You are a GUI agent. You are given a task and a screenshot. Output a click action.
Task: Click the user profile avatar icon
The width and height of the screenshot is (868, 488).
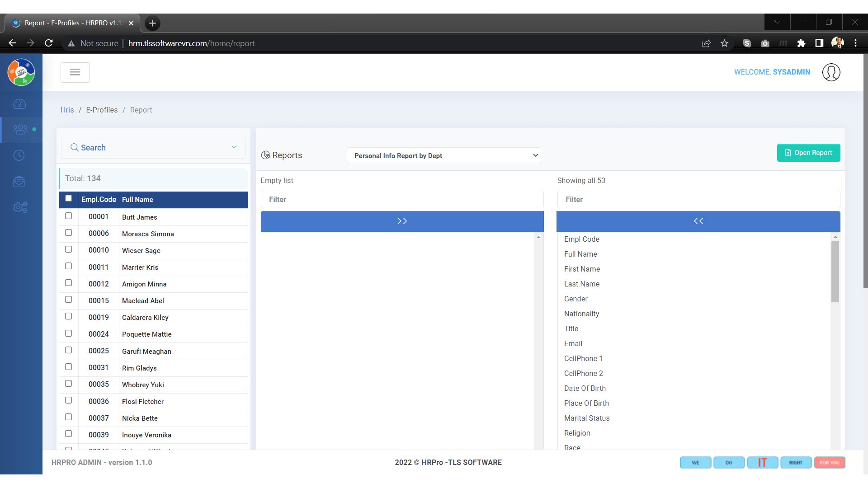(831, 72)
